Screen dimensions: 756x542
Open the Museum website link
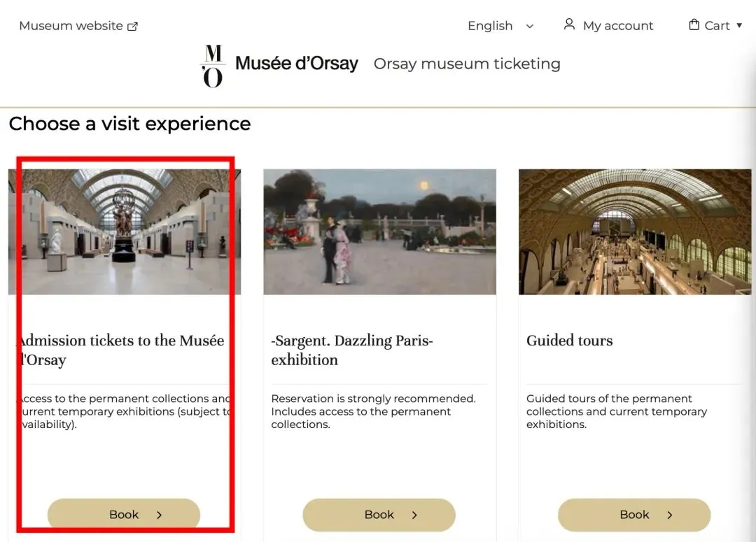tap(71, 26)
